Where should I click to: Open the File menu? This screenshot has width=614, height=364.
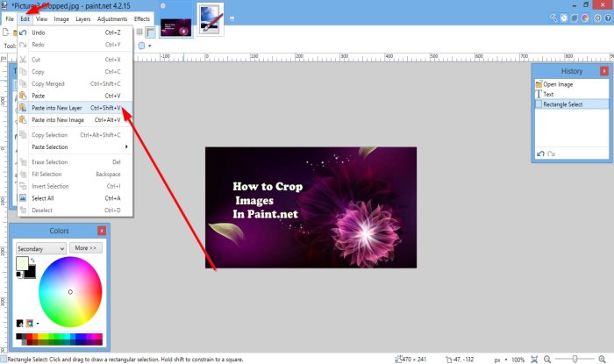[10, 18]
